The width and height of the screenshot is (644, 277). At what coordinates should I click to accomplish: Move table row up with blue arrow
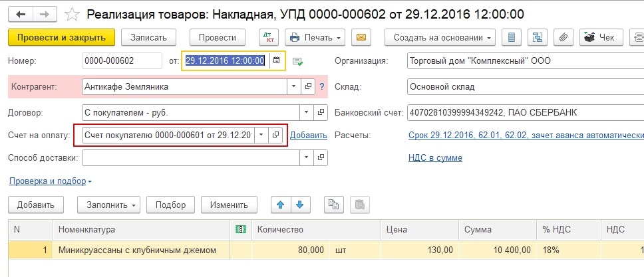281,205
